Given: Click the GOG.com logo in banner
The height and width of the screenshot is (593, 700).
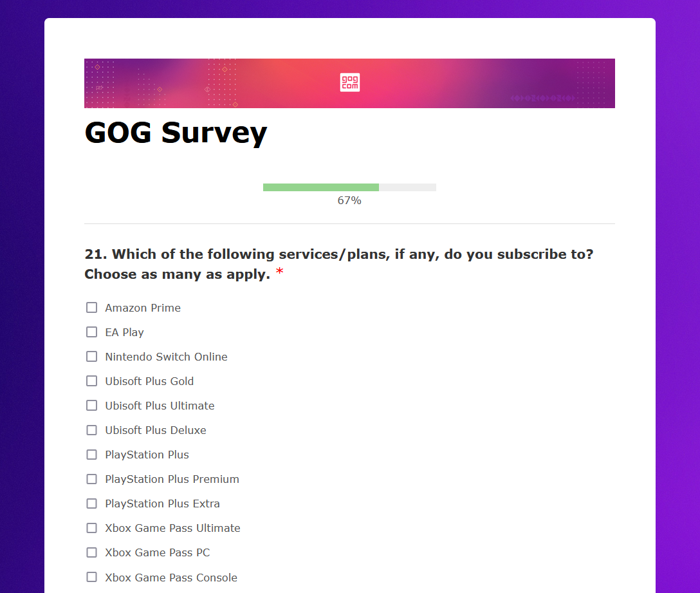Looking at the screenshot, I should pos(349,82).
